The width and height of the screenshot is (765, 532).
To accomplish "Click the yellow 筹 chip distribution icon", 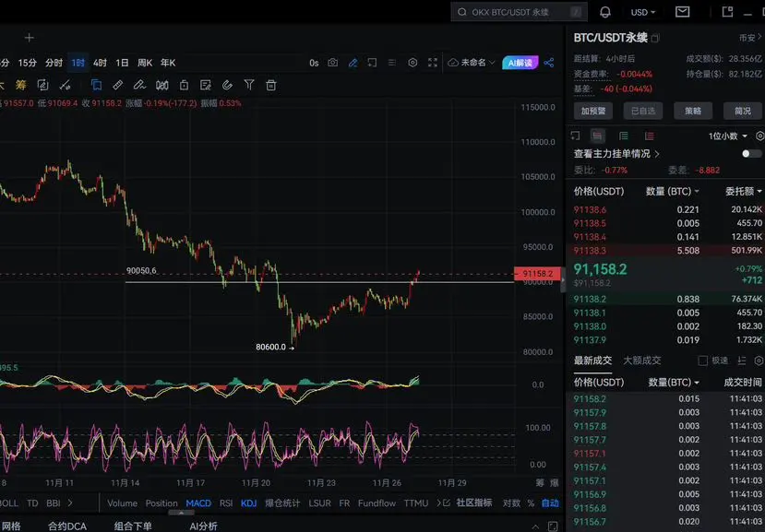I will click(x=20, y=86).
